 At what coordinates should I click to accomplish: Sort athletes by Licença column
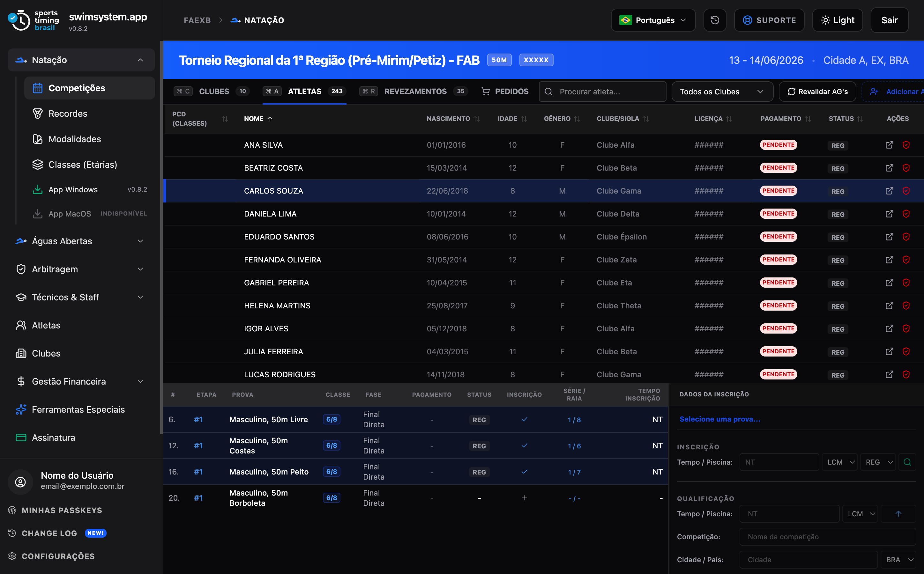click(729, 119)
